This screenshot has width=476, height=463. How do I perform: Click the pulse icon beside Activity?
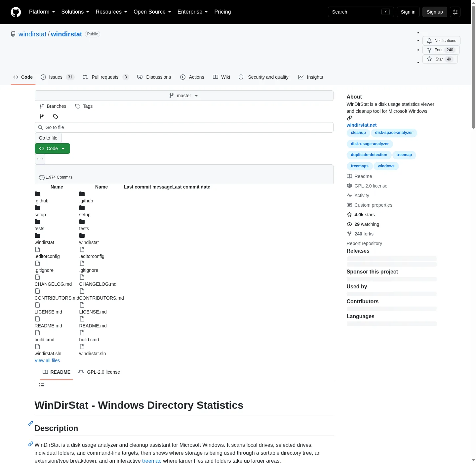[349, 195]
